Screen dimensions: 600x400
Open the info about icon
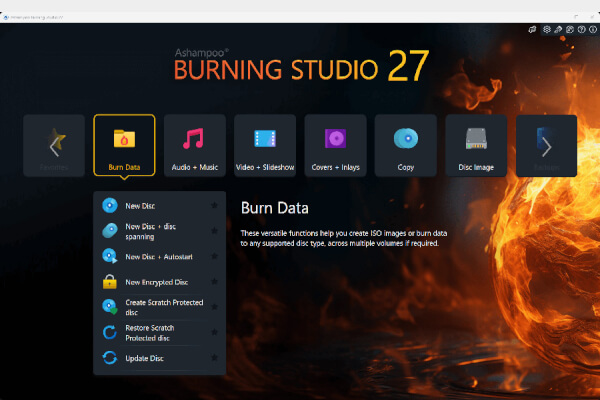tap(593, 29)
